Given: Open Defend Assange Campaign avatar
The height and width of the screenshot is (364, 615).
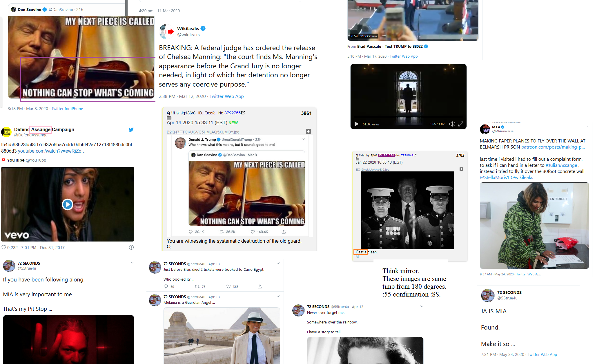Looking at the screenshot, I should [6, 132].
